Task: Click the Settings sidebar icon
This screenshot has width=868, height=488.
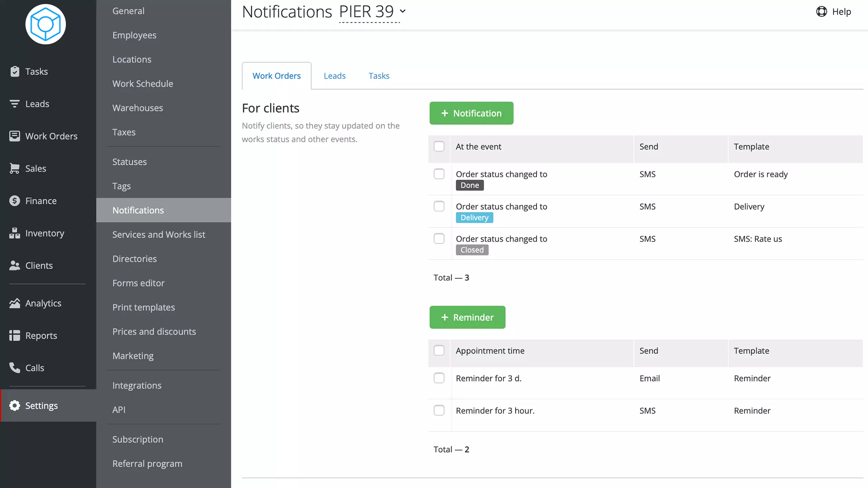Action: (14, 406)
